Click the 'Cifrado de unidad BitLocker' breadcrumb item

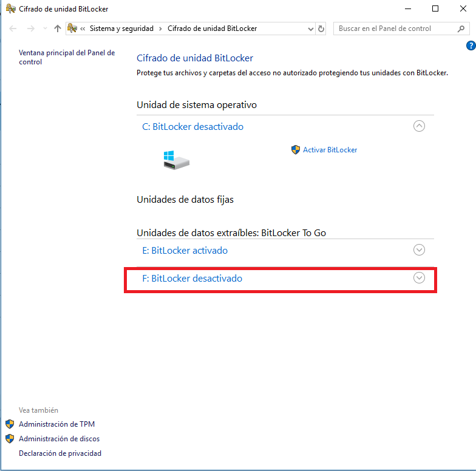coord(212,29)
